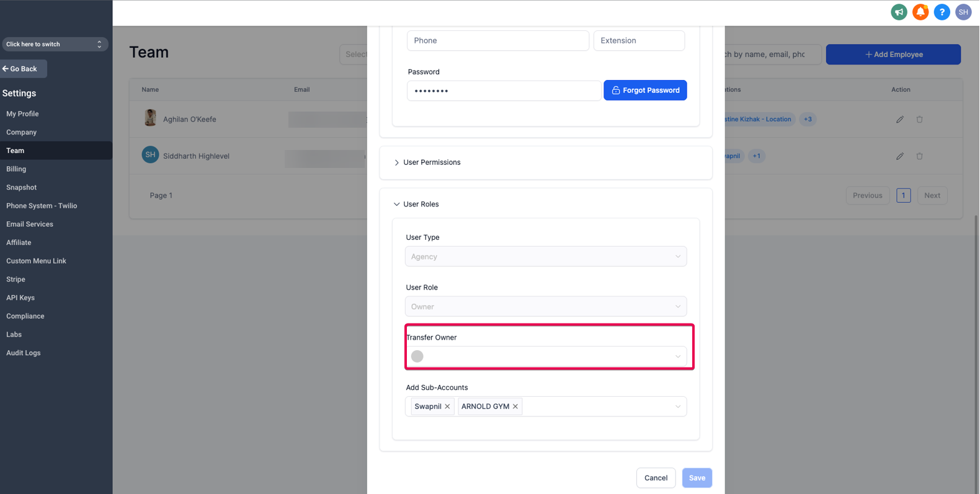Open the SH user avatar menu
Screen dimensions: 980x494
(x=963, y=12)
